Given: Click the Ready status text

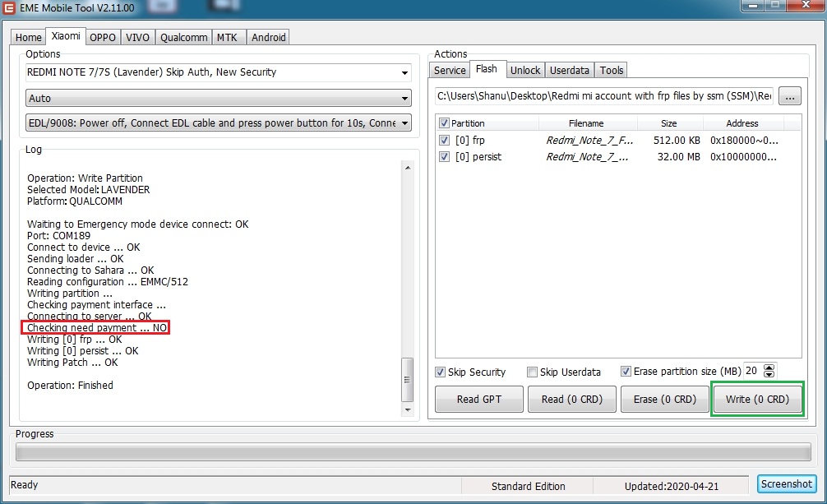Looking at the screenshot, I should [x=25, y=484].
